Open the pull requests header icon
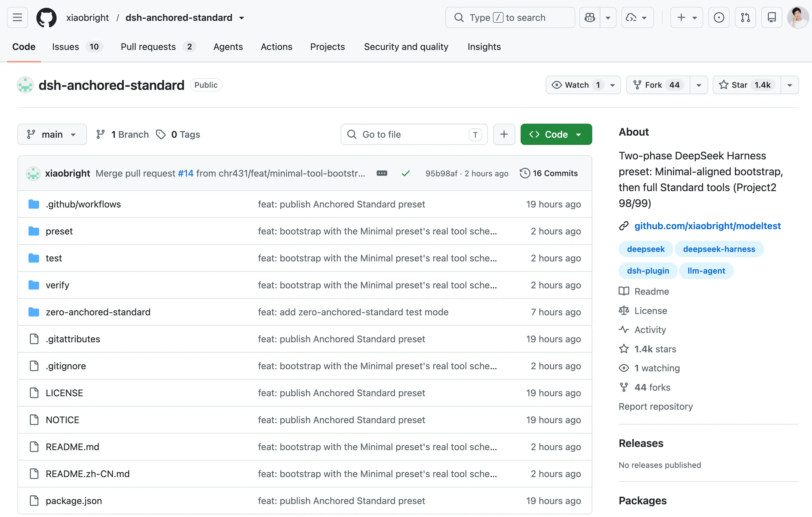The image size is (812, 517). click(x=745, y=17)
